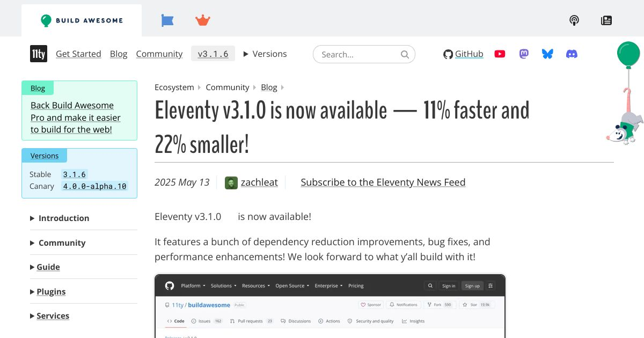Open the newspaper icon in top bar

[x=606, y=20]
